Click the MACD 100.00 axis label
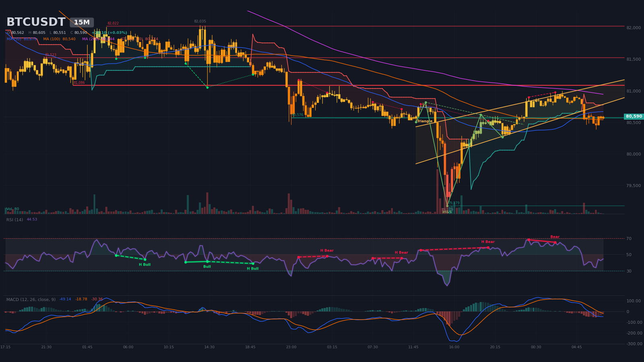The height and width of the screenshot is (362, 644). [634, 301]
